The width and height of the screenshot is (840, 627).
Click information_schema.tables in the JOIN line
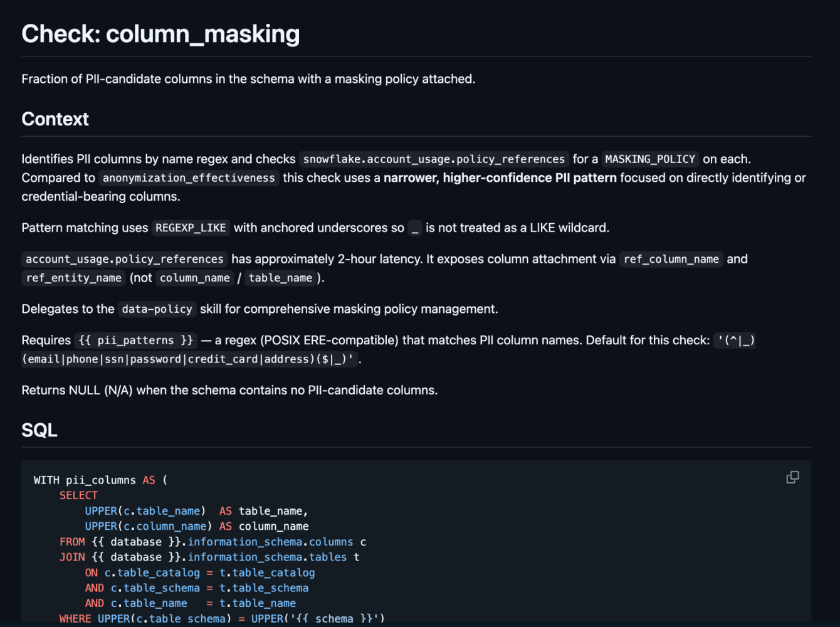click(267, 557)
